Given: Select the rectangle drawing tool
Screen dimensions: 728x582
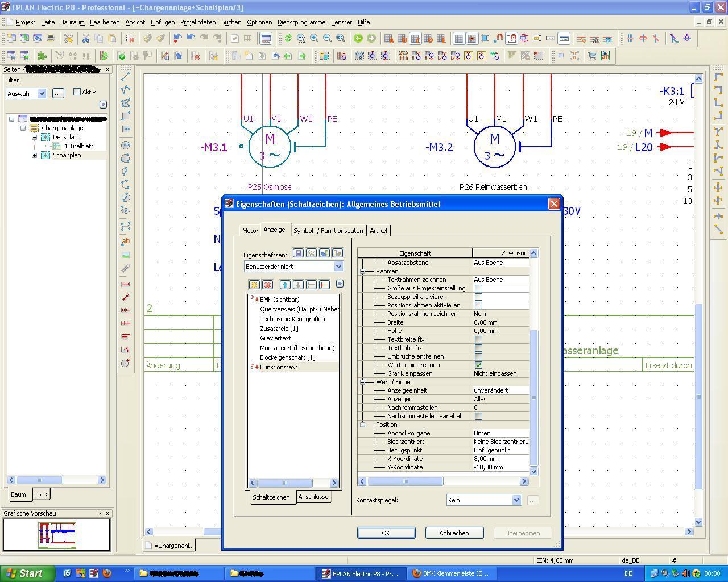Looking at the screenshot, I should coord(126,116).
